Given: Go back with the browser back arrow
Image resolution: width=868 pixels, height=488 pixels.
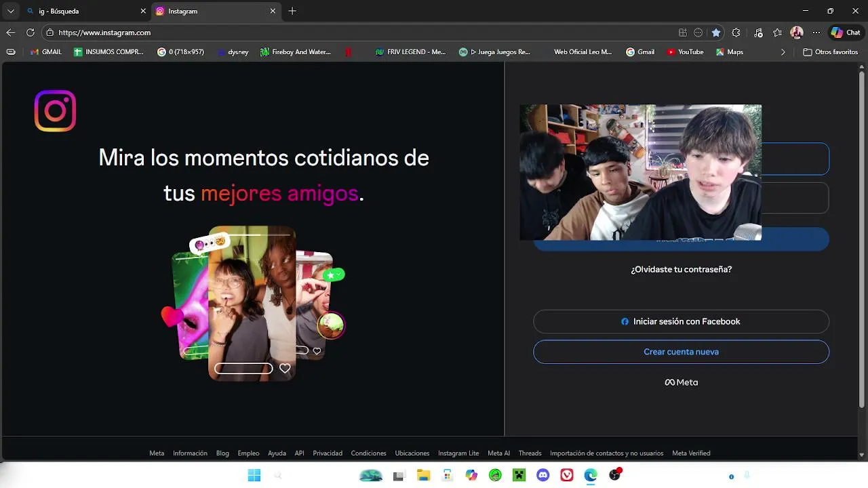Looking at the screenshot, I should [10, 33].
